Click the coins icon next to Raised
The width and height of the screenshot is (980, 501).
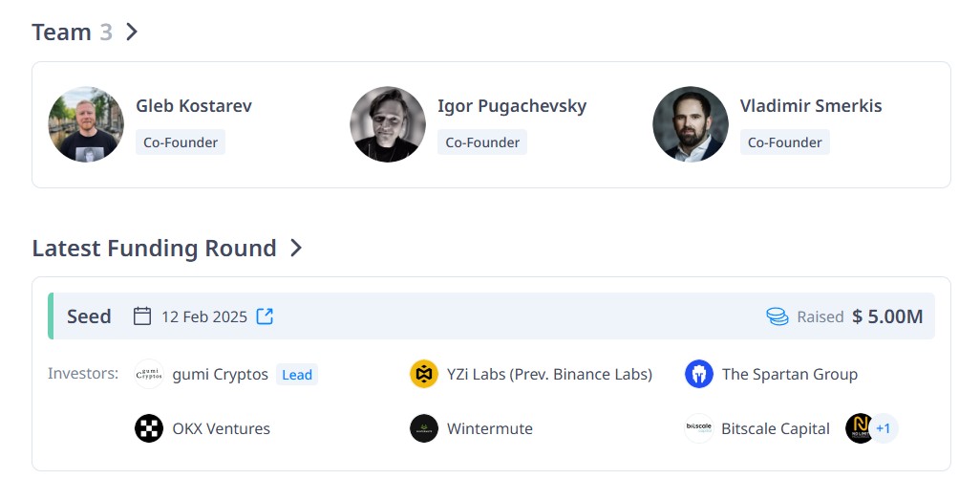click(x=777, y=316)
